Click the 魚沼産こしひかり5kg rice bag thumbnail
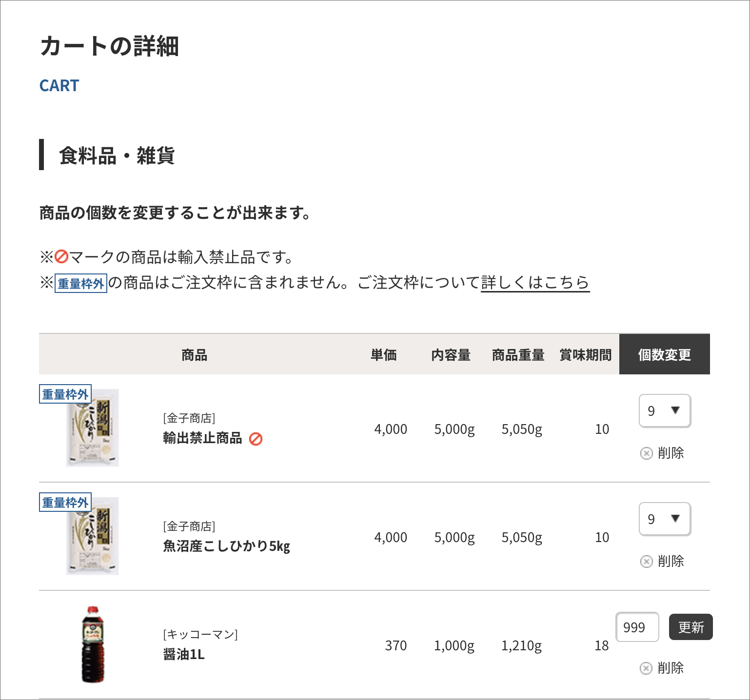 pyautogui.click(x=93, y=537)
